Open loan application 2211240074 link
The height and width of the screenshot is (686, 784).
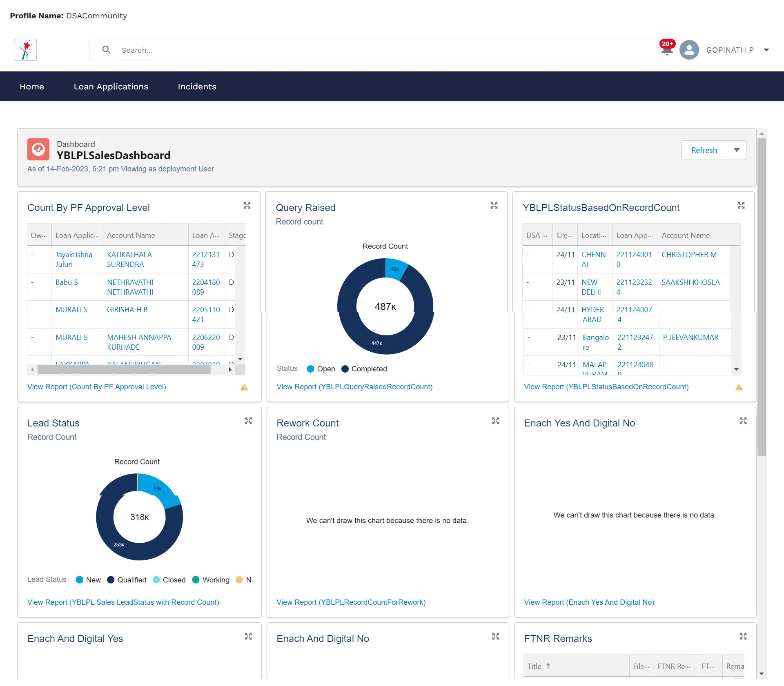634,314
